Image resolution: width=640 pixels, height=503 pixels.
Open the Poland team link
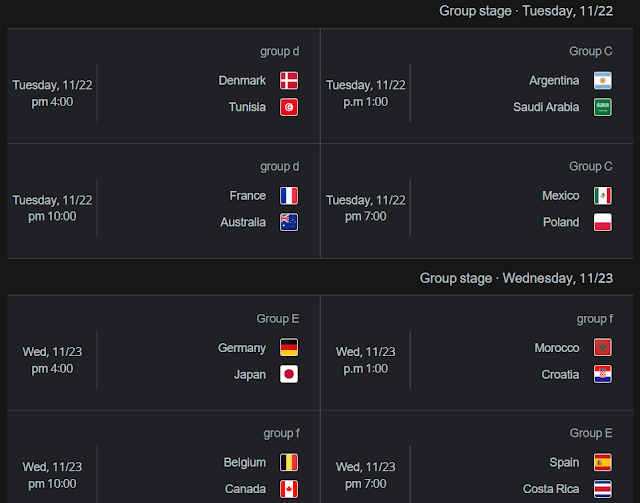click(561, 222)
